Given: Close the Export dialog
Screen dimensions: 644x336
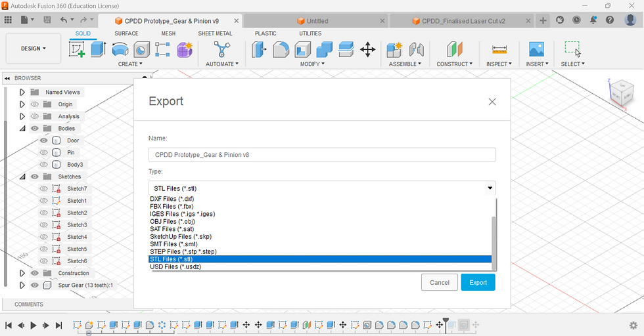Looking at the screenshot, I should coord(492,102).
